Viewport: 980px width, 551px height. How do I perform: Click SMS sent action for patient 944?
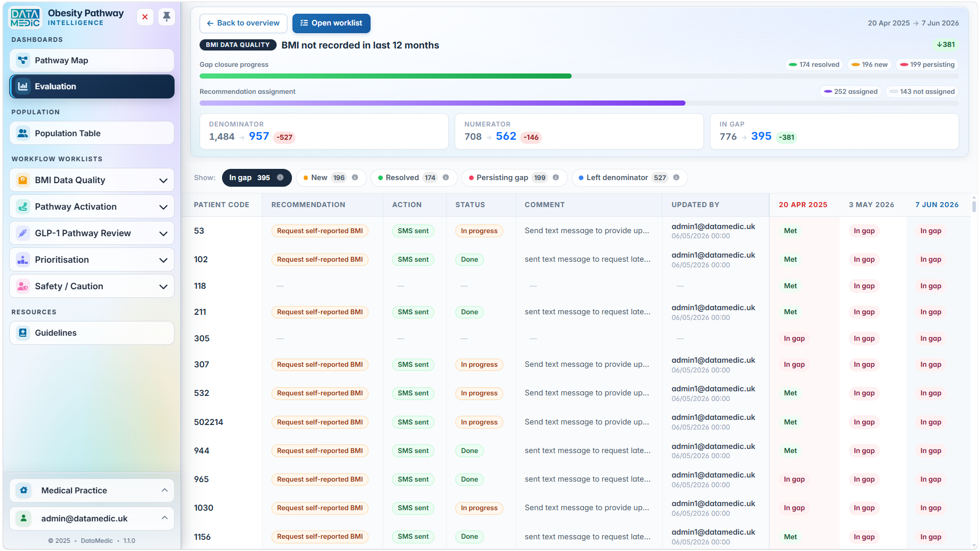coord(413,451)
